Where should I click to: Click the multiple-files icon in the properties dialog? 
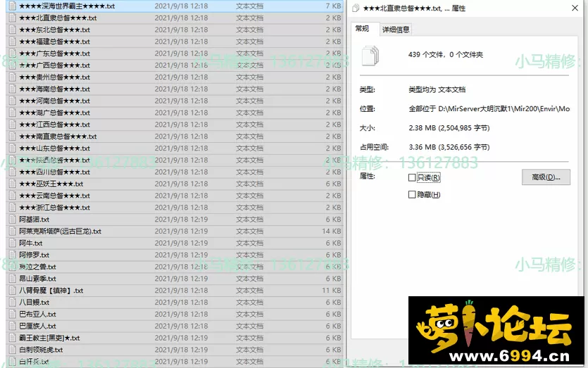tap(370, 56)
